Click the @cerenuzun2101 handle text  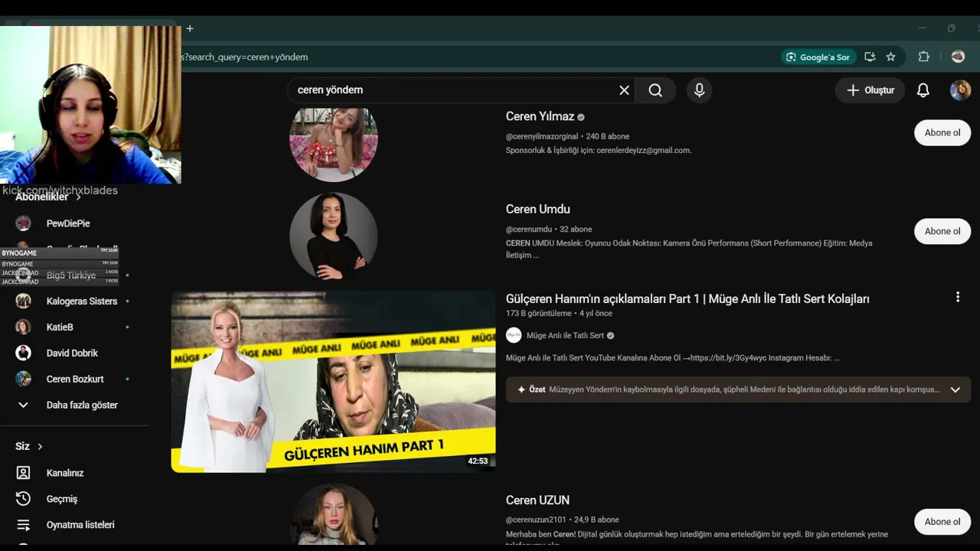coord(536,520)
